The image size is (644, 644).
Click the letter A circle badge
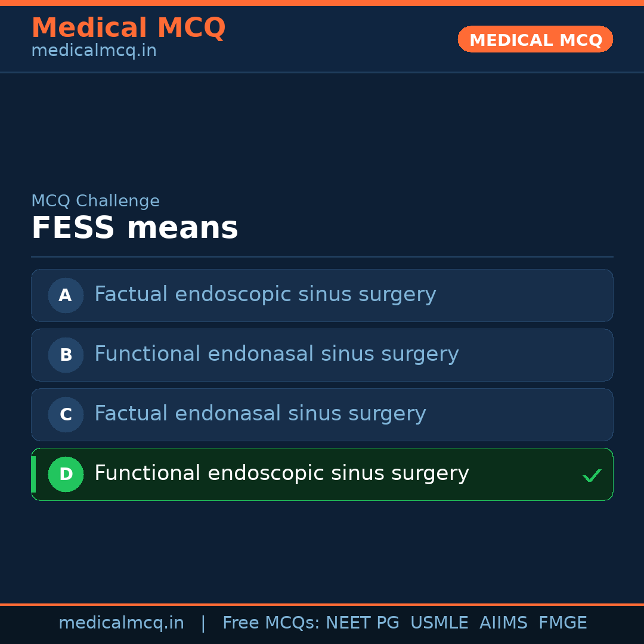pos(66,295)
